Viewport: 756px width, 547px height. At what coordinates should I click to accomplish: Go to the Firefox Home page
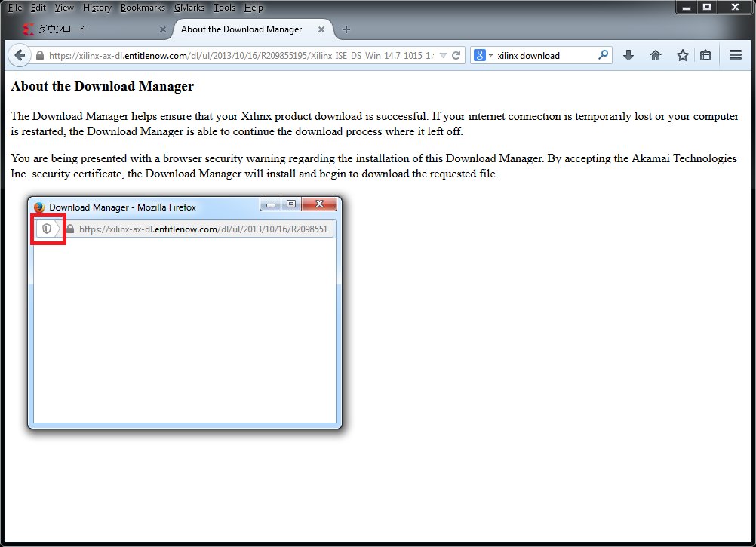pyautogui.click(x=655, y=55)
